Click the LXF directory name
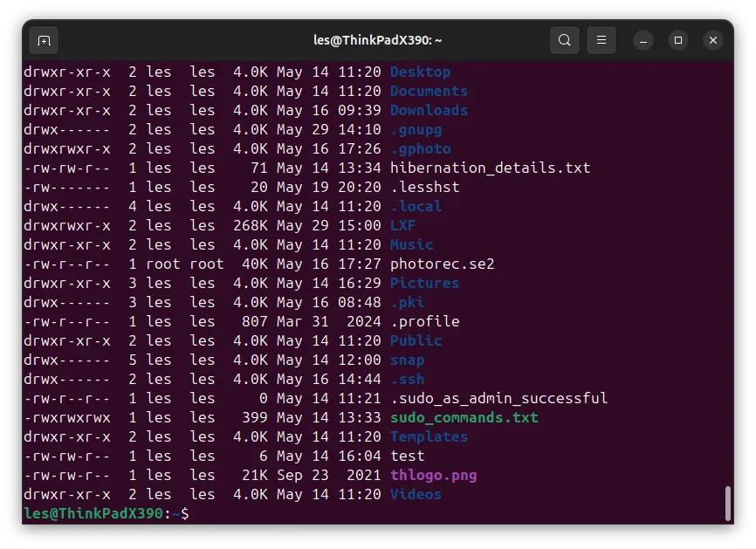Screen dimensions: 756x549 tap(402, 225)
